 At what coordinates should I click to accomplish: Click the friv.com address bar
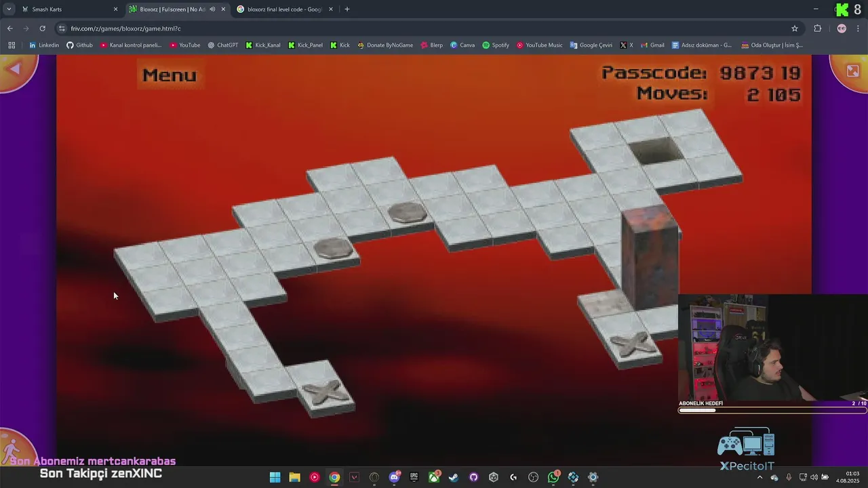click(x=427, y=28)
